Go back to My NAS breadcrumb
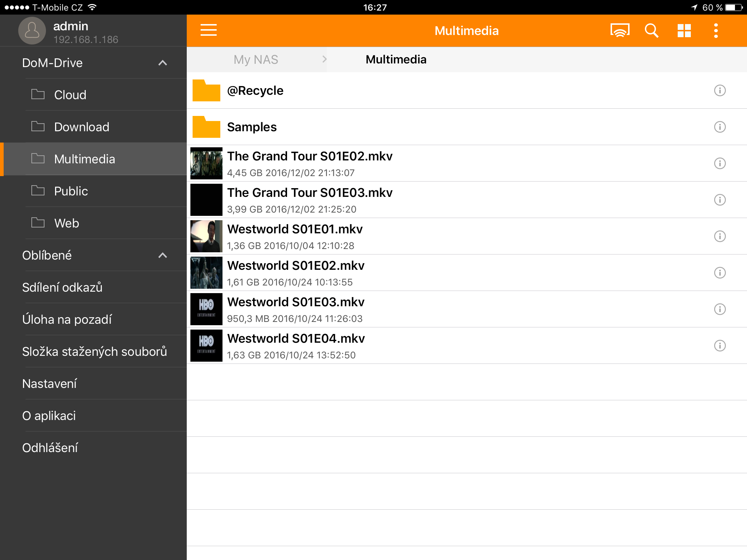Screen dimensions: 747x560 tap(256, 59)
